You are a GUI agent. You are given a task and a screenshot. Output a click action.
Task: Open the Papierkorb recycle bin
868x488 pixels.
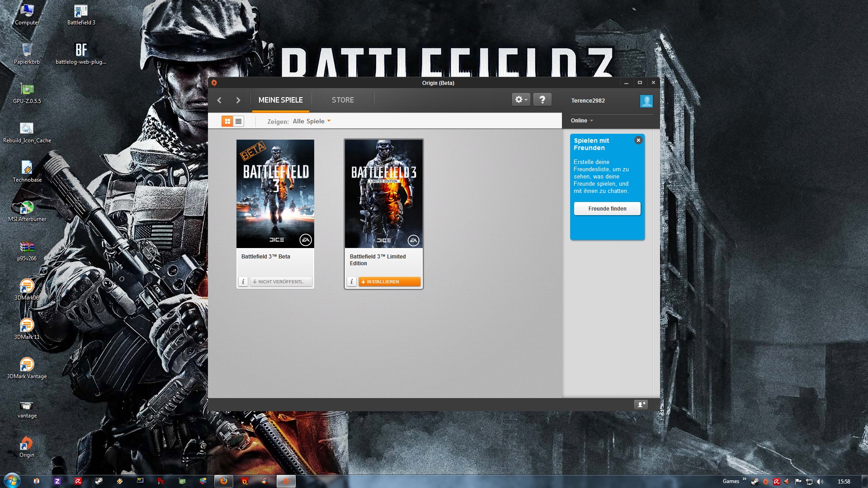point(27,54)
